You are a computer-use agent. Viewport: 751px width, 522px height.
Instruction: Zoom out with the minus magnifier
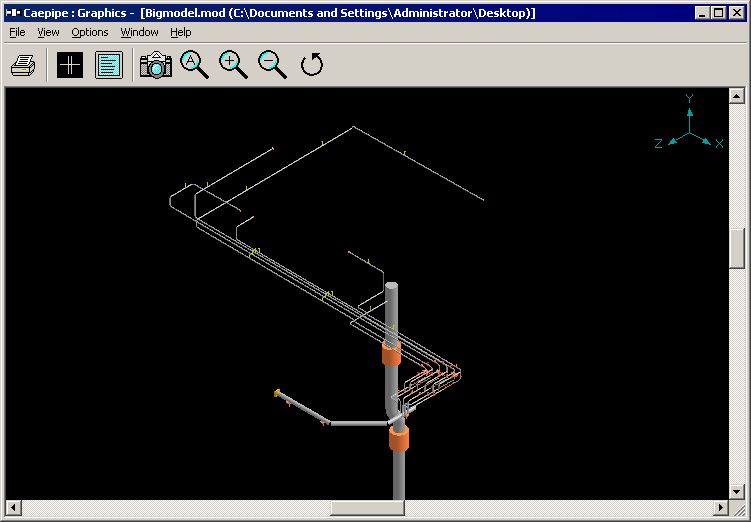point(272,65)
